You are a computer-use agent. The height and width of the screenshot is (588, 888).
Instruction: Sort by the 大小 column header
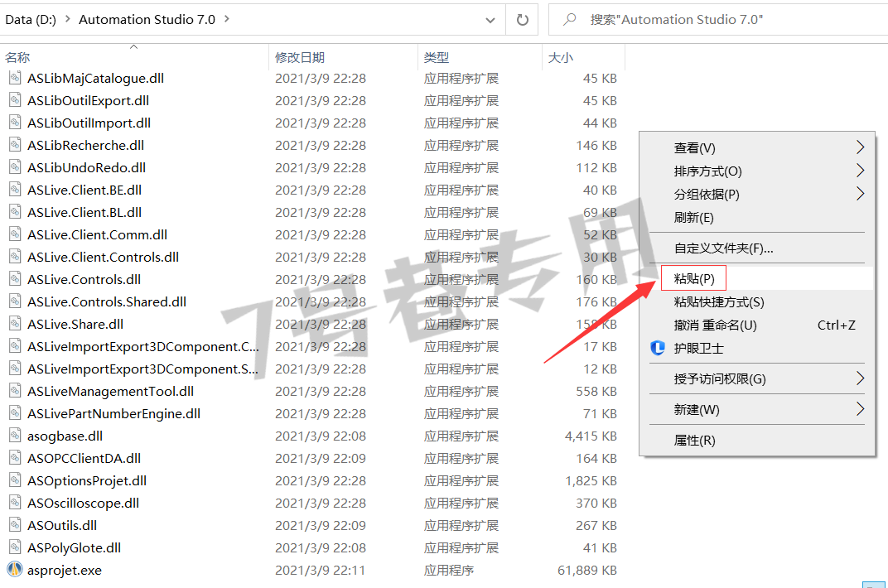click(583, 57)
